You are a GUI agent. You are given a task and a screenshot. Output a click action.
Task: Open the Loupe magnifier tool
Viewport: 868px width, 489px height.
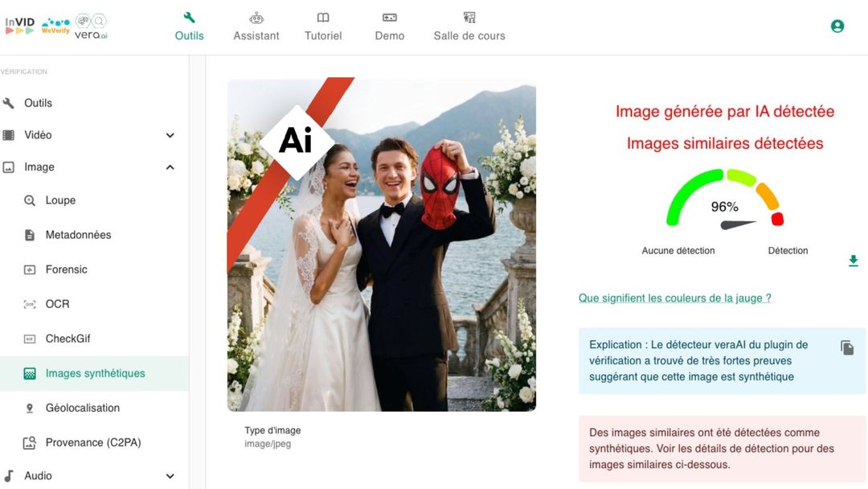point(60,200)
